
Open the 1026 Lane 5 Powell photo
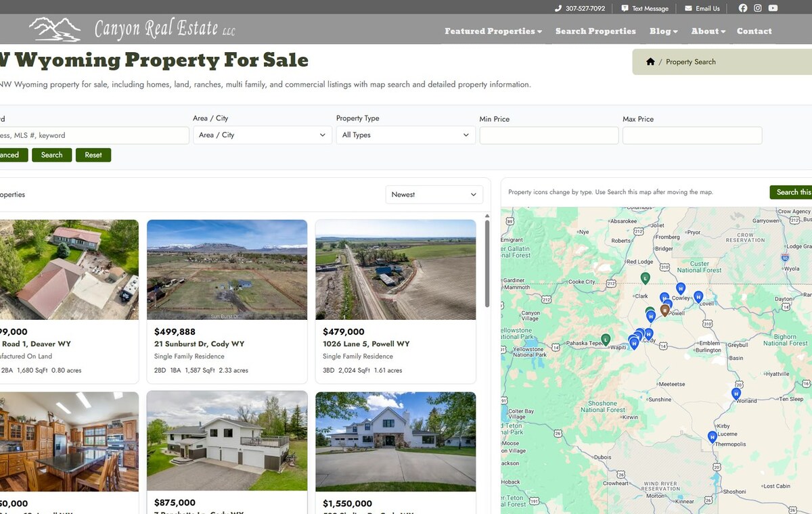[x=395, y=269]
